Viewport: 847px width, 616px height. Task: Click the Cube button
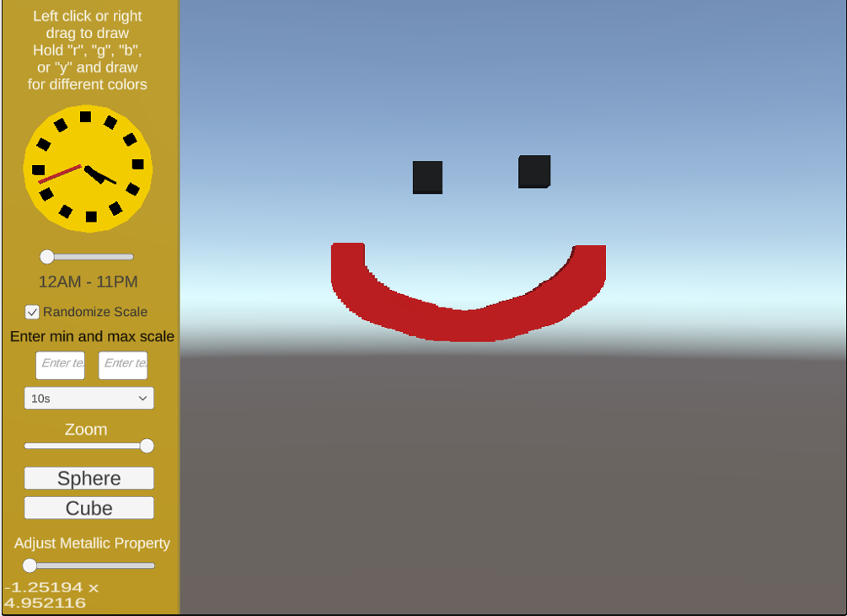click(x=88, y=507)
